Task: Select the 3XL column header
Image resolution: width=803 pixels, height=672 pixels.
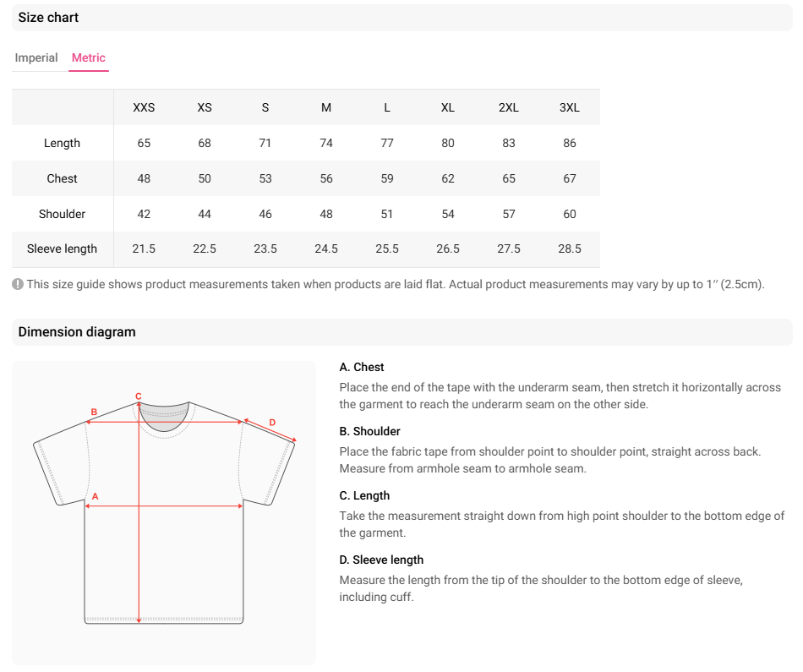Action: coord(570,107)
